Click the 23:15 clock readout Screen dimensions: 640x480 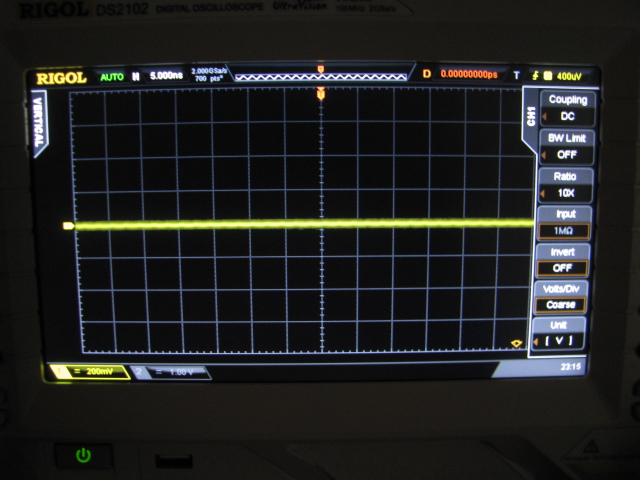click(x=570, y=367)
